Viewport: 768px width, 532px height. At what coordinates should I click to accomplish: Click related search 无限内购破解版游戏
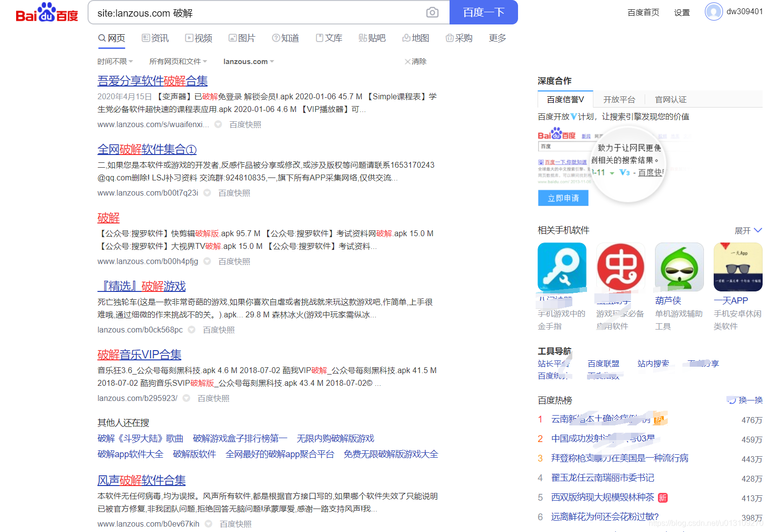coord(336,439)
